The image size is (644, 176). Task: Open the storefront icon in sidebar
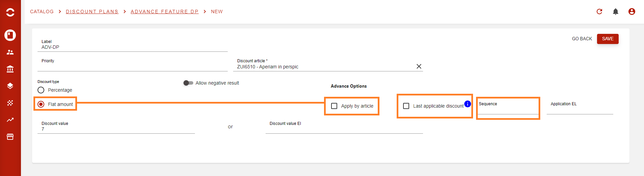10,137
